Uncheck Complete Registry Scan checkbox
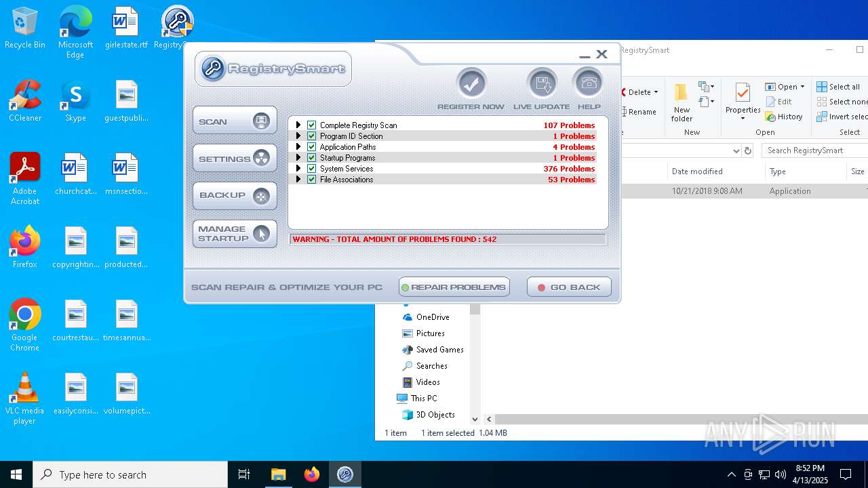 312,125
